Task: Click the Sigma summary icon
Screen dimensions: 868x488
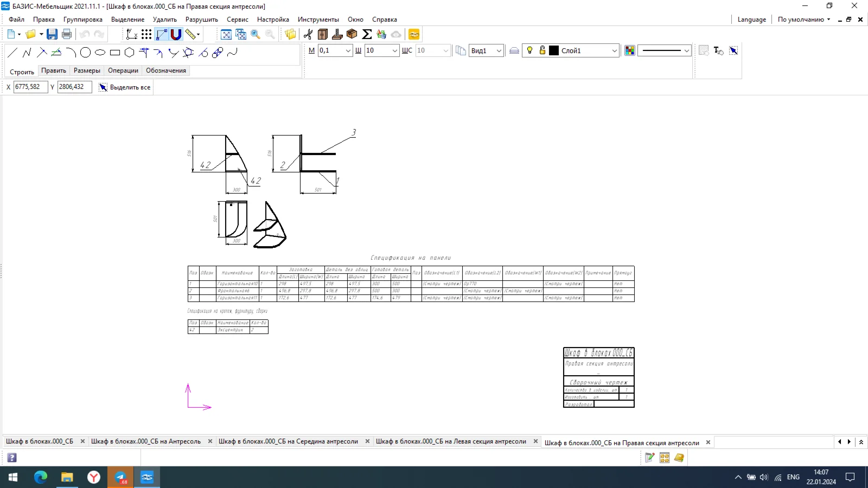Action: [367, 34]
